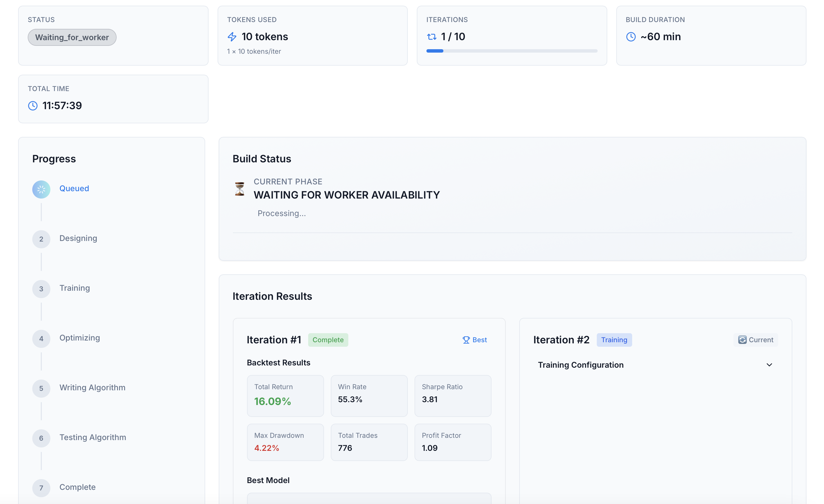
Task: Click the iterations loop arrows icon
Action: (432, 37)
